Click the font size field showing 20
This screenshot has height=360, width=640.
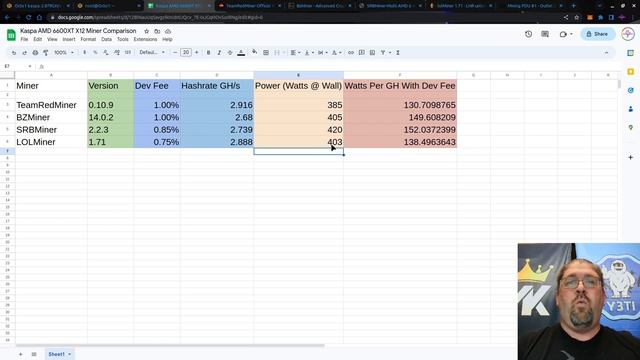click(186, 53)
